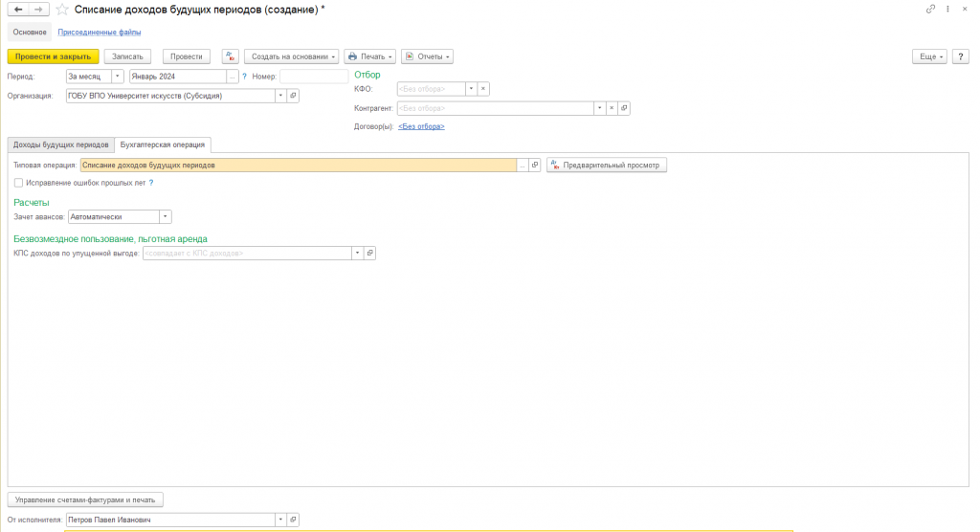This screenshot has height=532, width=980.
Task: Open КПС доходов по упущенной выгоде record icon
Action: pos(369,254)
